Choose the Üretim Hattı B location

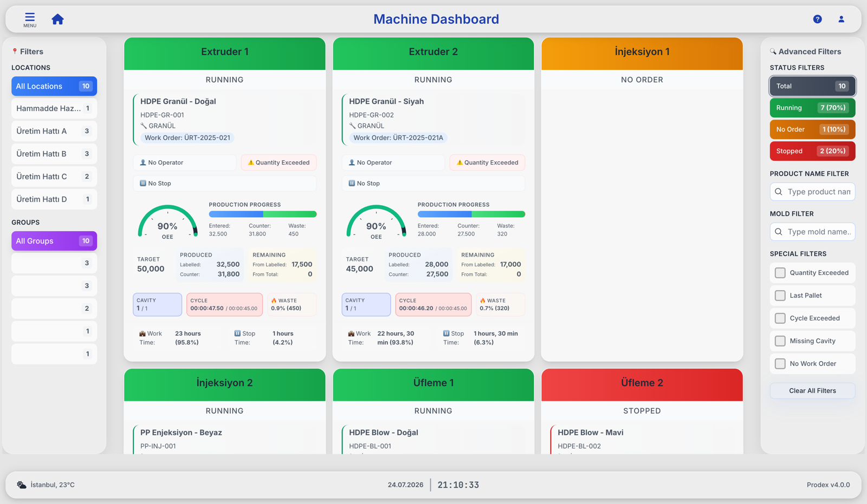click(x=54, y=154)
